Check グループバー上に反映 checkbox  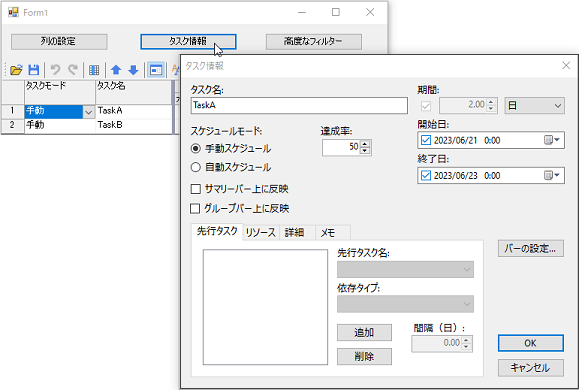pyautogui.click(x=195, y=209)
